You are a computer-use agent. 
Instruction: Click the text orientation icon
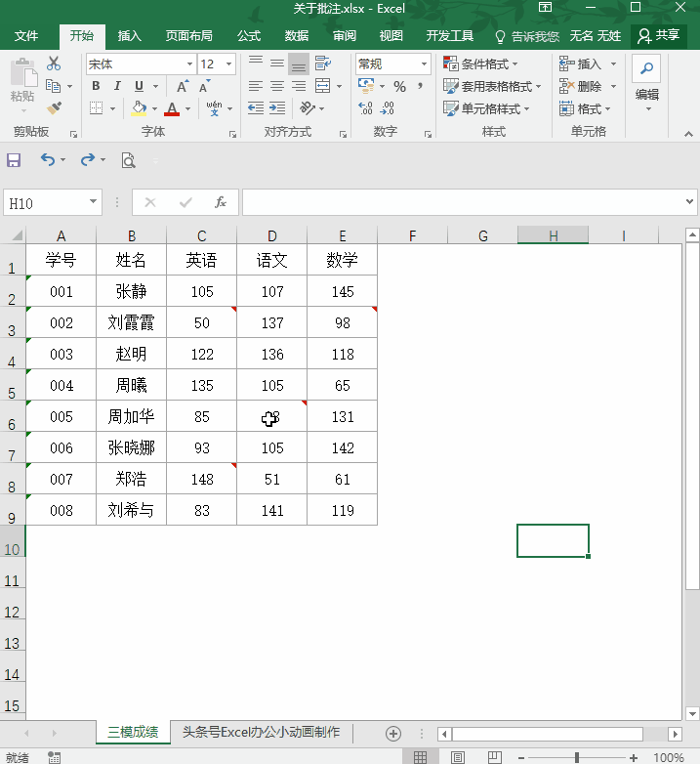point(308,107)
